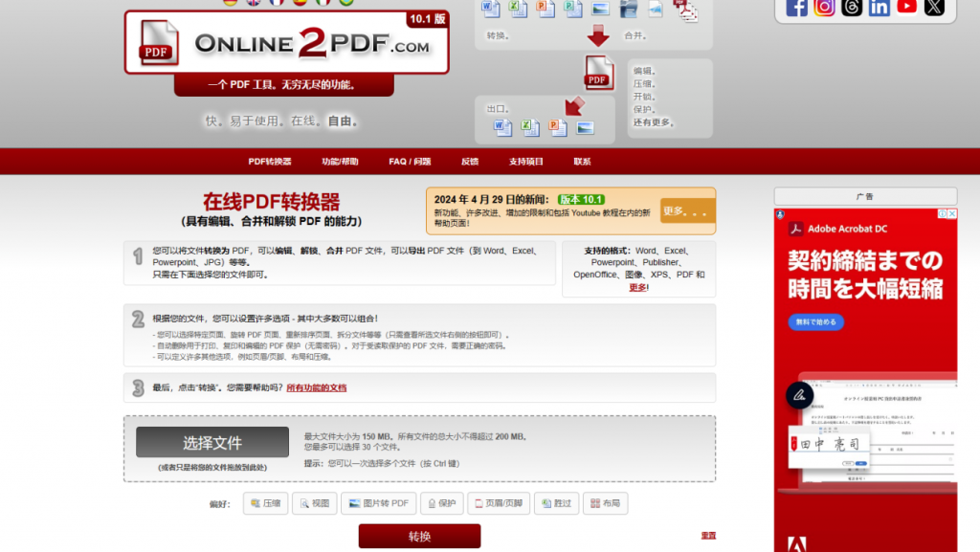The image size is (980, 552).
Task: Open the Threads social icon
Action: point(851,8)
